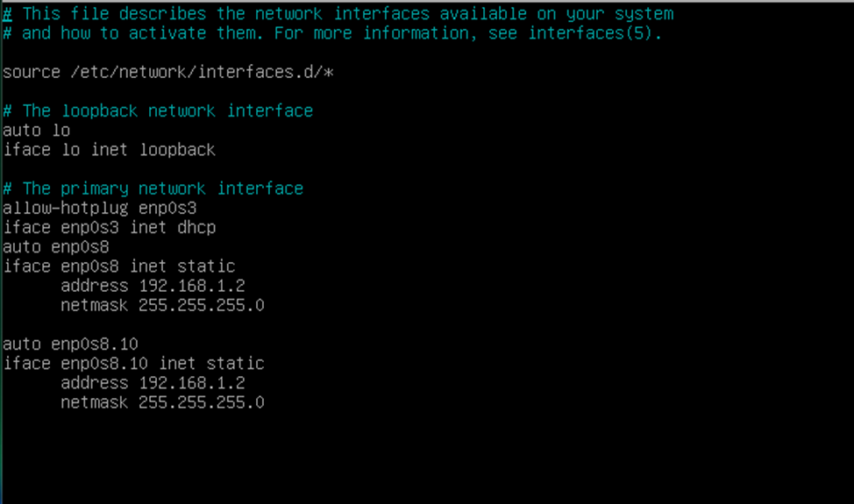Click the "auto enp0s8" line without VLAN suffix
This screenshot has height=504, width=854.
pos(56,247)
